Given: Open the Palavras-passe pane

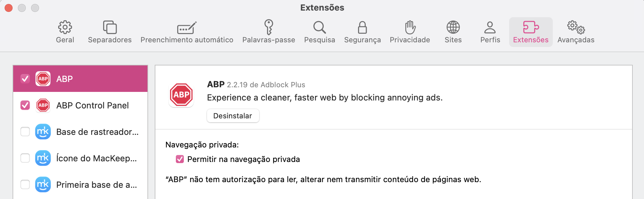Looking at the screenshot, I should [268, 31].
